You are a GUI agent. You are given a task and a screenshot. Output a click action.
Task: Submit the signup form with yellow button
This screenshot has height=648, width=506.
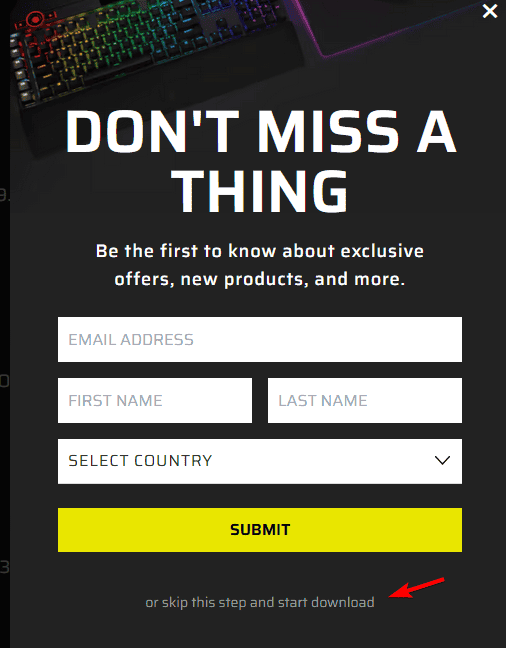260,530
